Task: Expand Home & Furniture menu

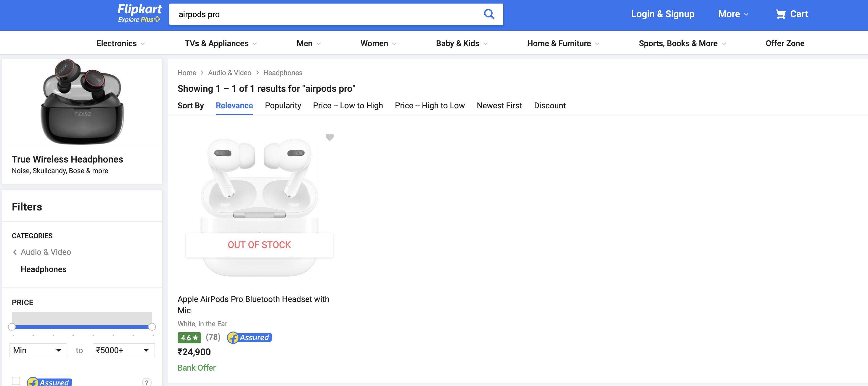Action: (x=563, y=44)
